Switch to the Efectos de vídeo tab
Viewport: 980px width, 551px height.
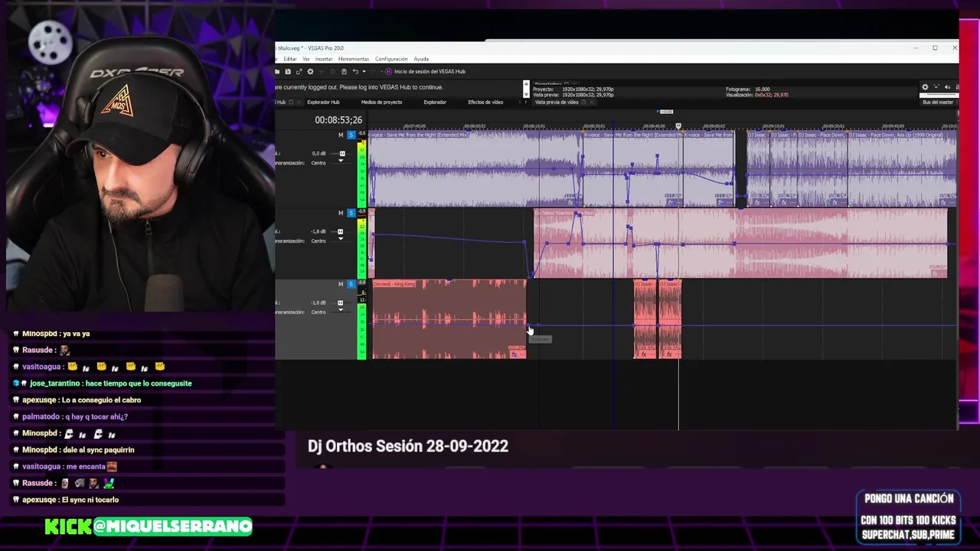tap(485, 102)
